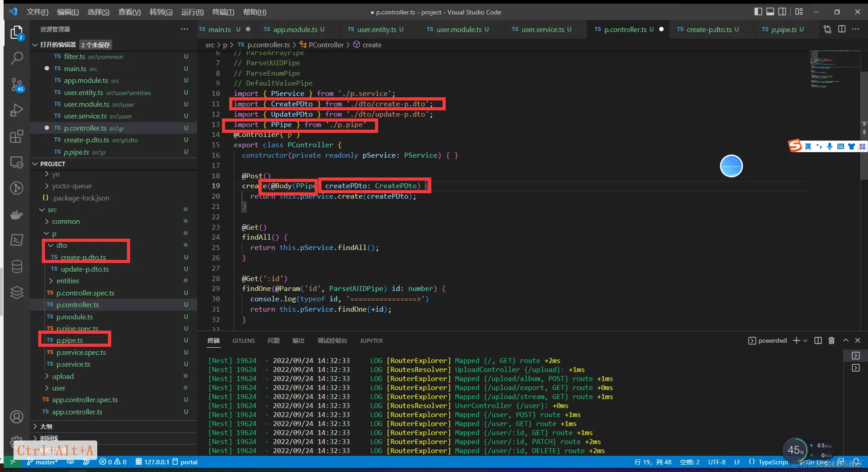Click errors and warnings count in status bar

coord(113,462)
